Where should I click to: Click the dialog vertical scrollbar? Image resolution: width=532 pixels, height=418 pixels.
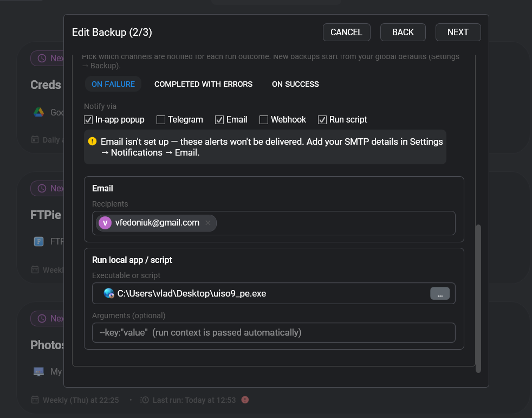[x=478, y=298]
